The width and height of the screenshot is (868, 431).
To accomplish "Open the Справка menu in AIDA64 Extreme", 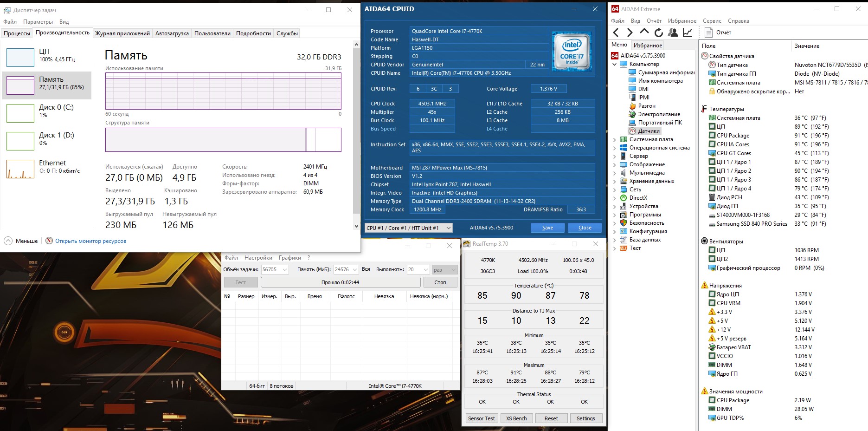I will pos(739,21).
